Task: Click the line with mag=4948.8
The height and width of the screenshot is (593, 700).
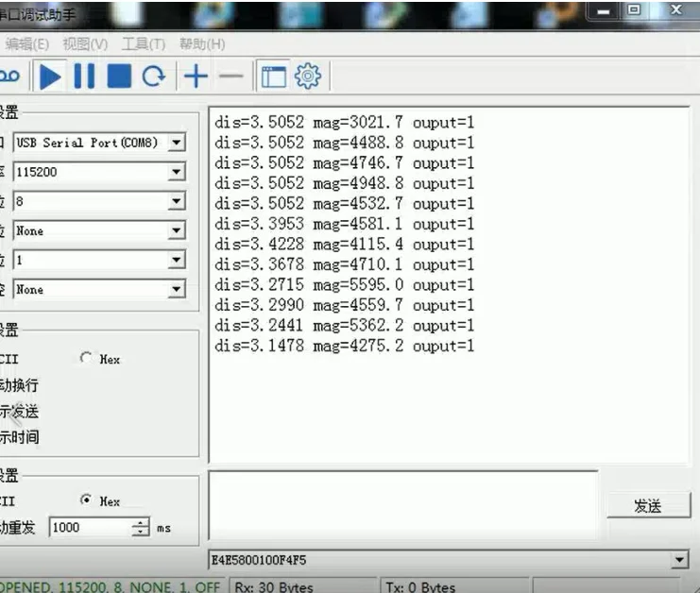Action: [344, 183]
